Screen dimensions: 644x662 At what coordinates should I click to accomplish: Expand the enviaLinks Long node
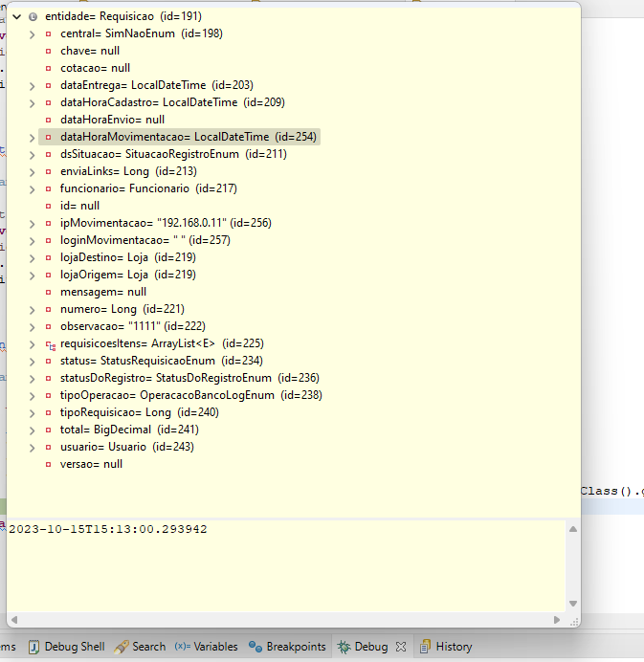(x=33, y=172)
